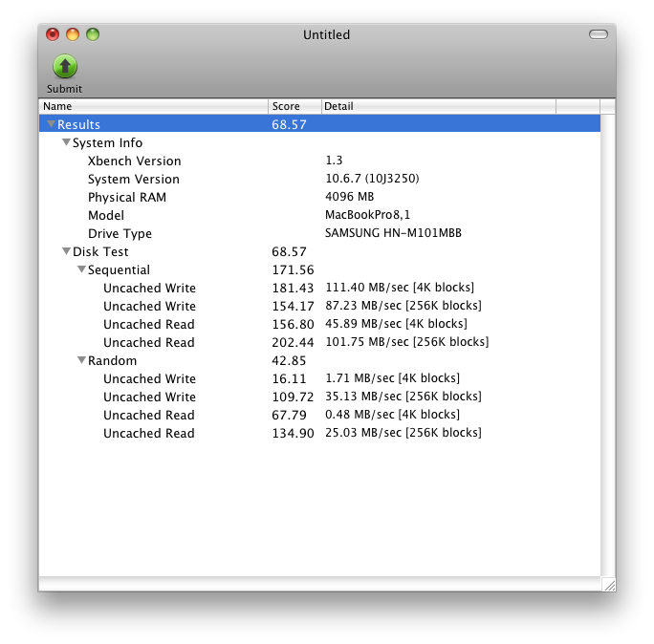Click the Results score 68.57 value
654x644 pixels.
tap(289, 124)
